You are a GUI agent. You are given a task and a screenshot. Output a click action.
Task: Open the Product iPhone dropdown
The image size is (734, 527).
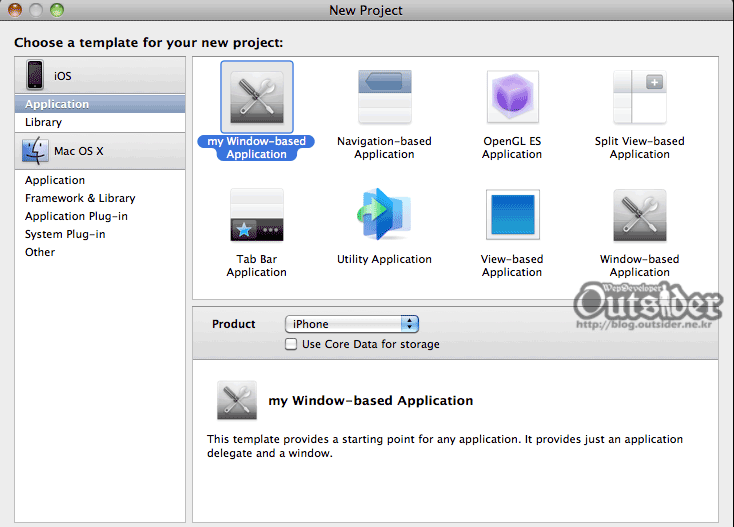pos(352,324)
